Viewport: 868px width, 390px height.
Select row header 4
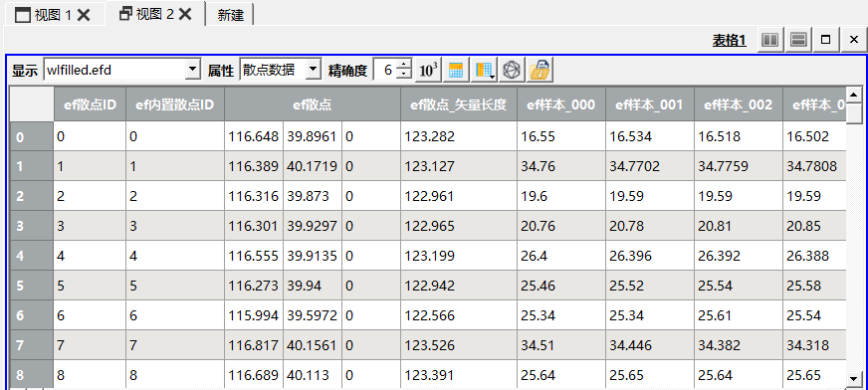coord(32,256)
